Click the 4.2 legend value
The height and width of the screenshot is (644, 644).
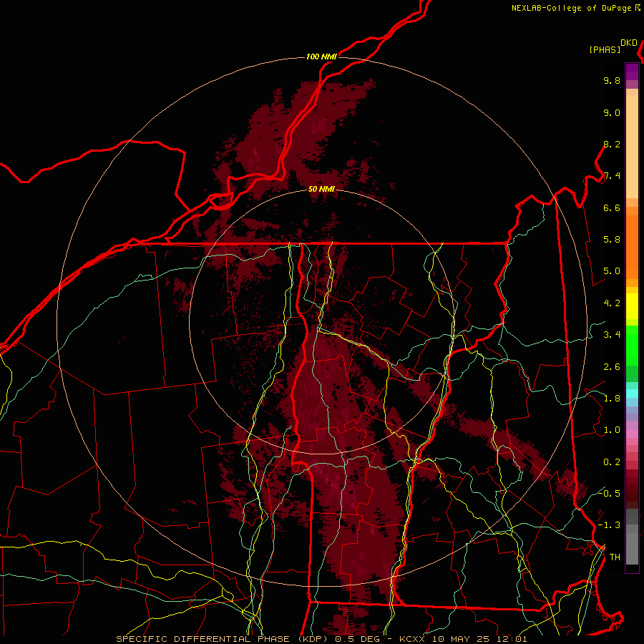point(612,303)
